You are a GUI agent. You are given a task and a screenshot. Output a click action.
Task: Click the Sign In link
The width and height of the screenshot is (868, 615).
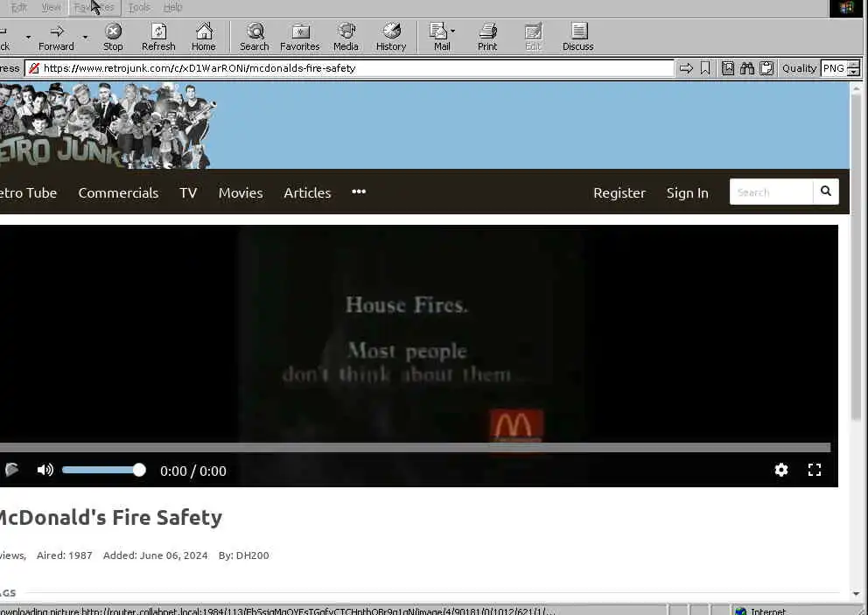(687, 192)
